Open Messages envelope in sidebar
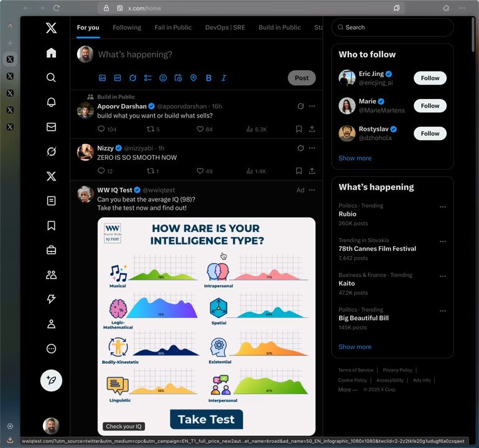The height and width of the screenshot is (448, 479). click(x=51, y=127)
